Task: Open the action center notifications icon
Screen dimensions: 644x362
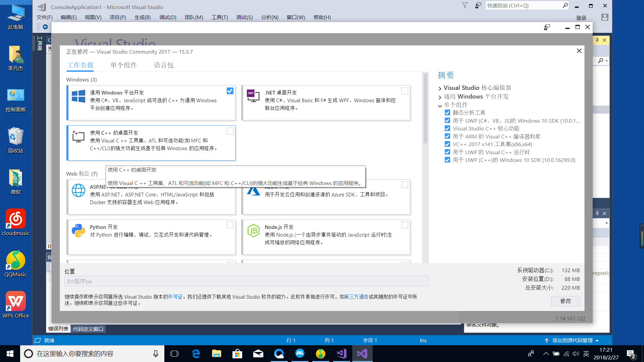Action: pyautogui.click(x=631, y=354)
